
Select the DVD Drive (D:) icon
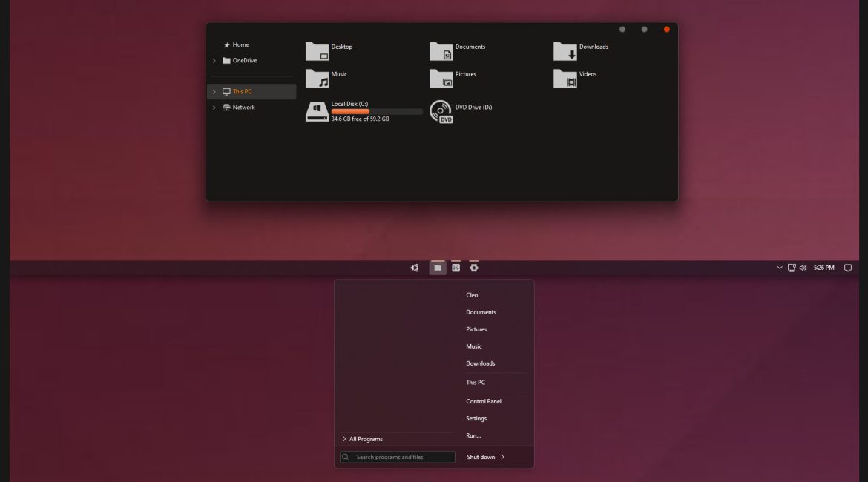[x=441, y=111]
